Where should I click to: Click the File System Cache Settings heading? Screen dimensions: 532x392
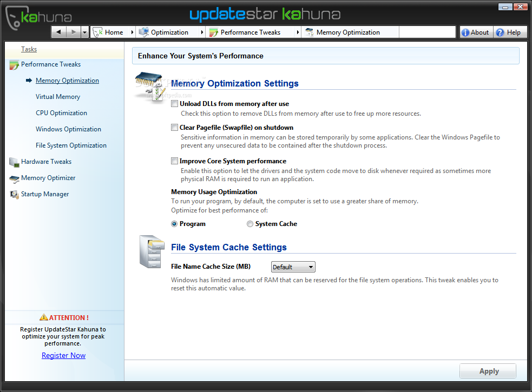229,247
